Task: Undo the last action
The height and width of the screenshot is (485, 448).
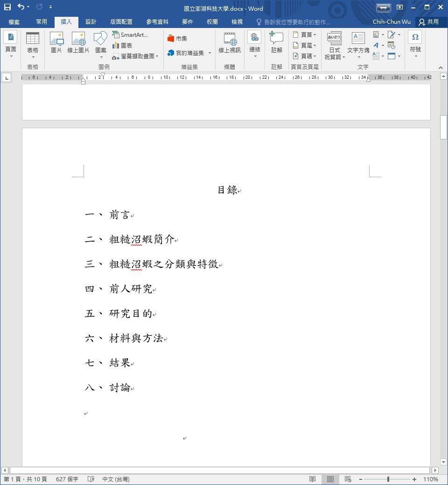Action: click(x=21, y=7)
